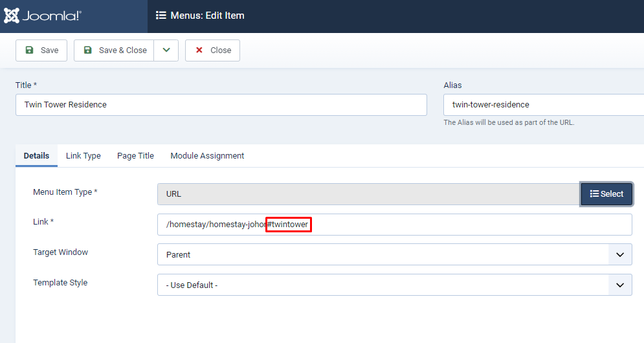The width and height of the screenshot is (644, 343).
Task: Click the red X icon on Close
Action: click(x=199, y=50)
